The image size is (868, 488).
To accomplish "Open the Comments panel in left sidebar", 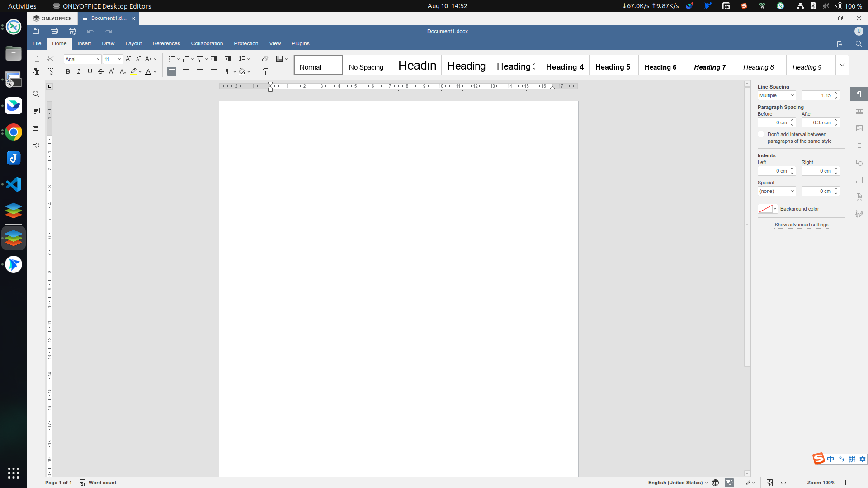I will pyautogui.click(x=36, y=111).
